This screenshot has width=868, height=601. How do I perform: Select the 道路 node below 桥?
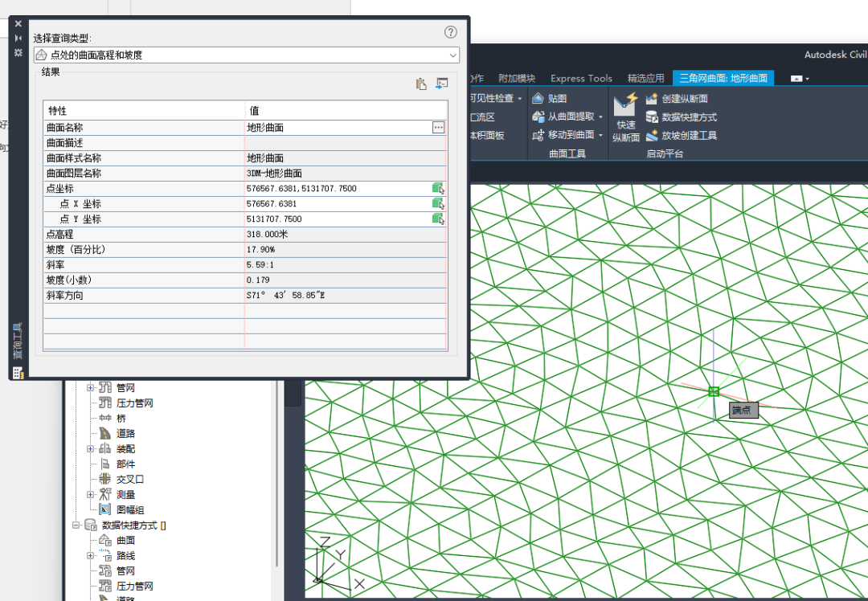click(125, 433)
